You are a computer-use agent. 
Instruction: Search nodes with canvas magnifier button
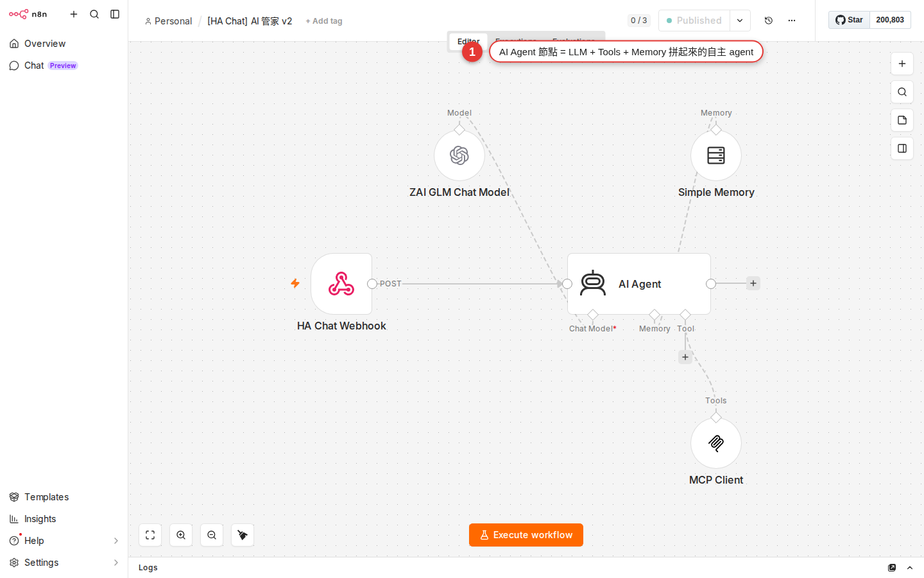[902, 92]
